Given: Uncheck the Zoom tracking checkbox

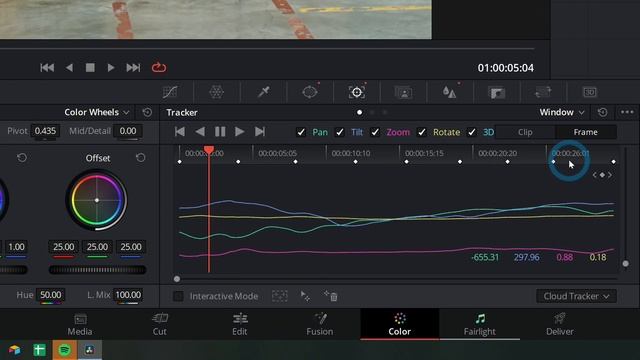Looking at the screenshot, I should (x=375, y=132).
